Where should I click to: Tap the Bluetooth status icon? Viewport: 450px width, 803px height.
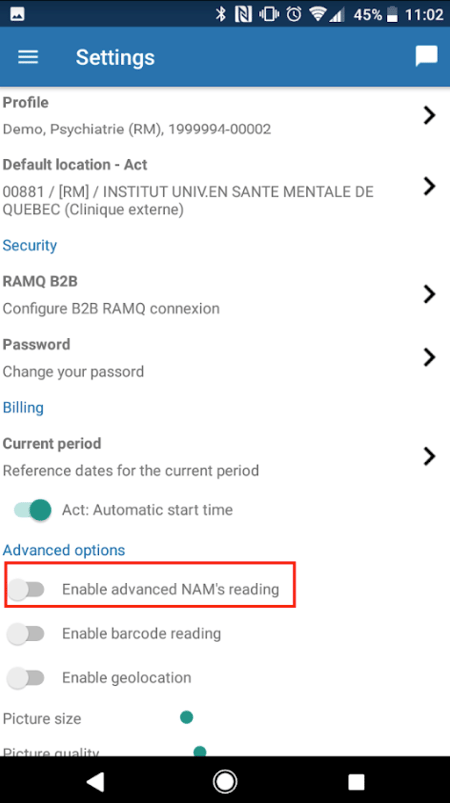point(221,14)
